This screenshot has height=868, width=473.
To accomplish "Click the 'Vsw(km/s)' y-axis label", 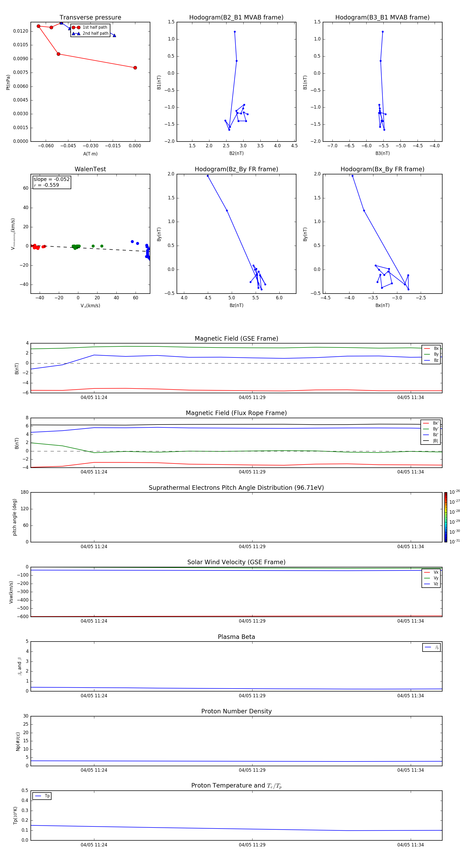I will (x=11, y=592).
